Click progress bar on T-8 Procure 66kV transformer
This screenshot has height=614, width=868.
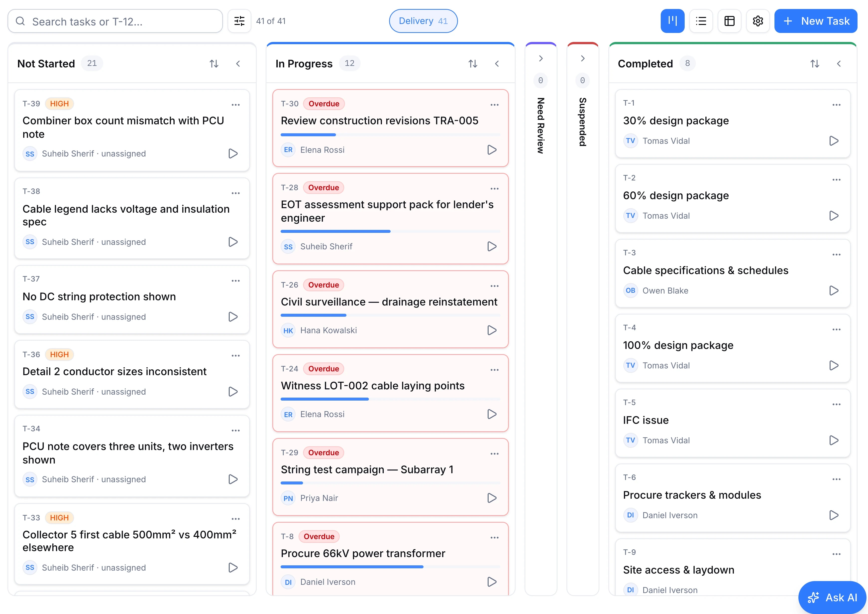pyautogui.click(x=391, y=567)
